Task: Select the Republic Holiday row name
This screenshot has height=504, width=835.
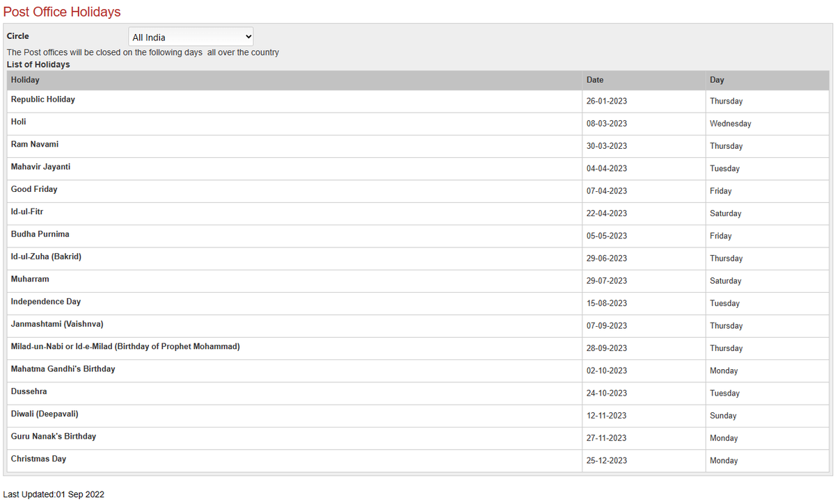Action: pos(43,99)
